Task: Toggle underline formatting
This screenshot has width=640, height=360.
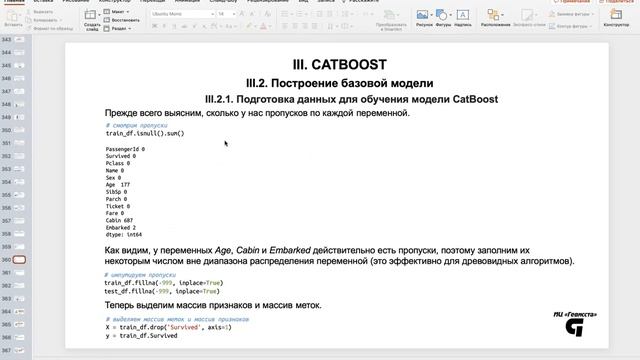Action: [174, 26]
